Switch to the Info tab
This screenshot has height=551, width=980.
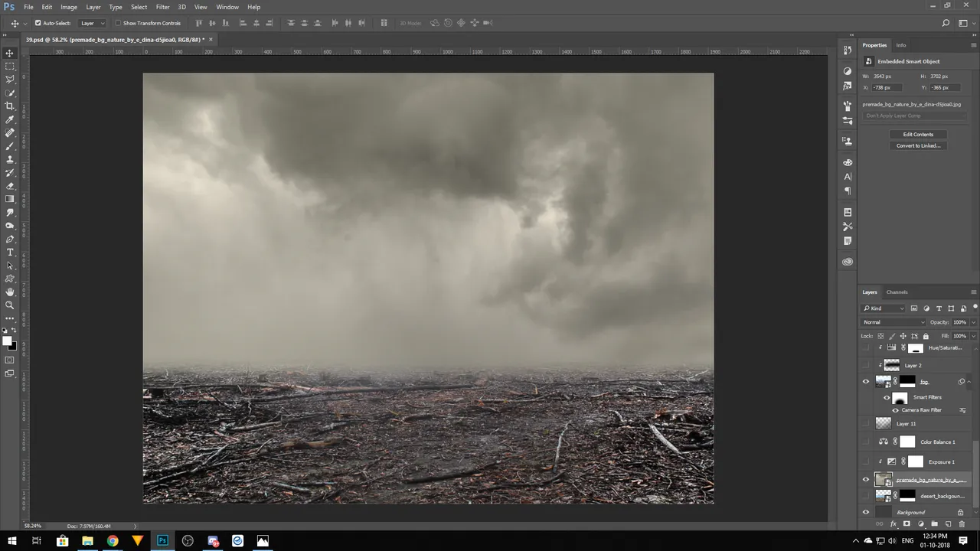coord(901,45)
